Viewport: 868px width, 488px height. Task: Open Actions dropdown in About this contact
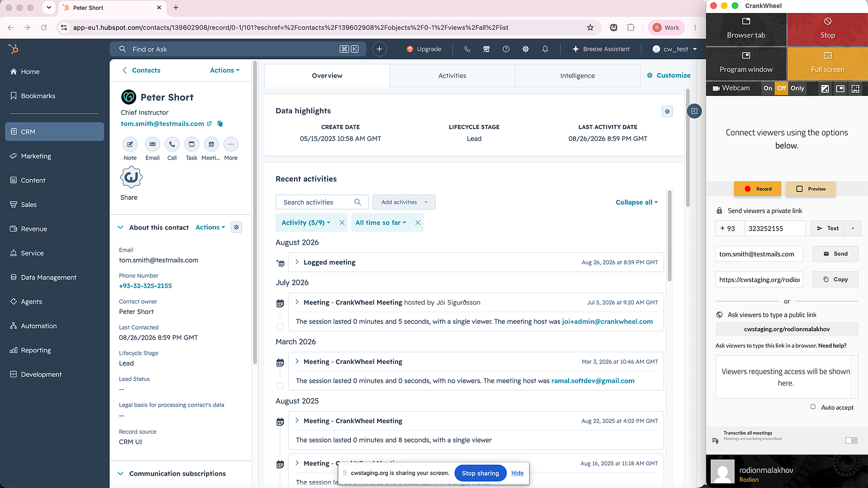click(210, 228)
